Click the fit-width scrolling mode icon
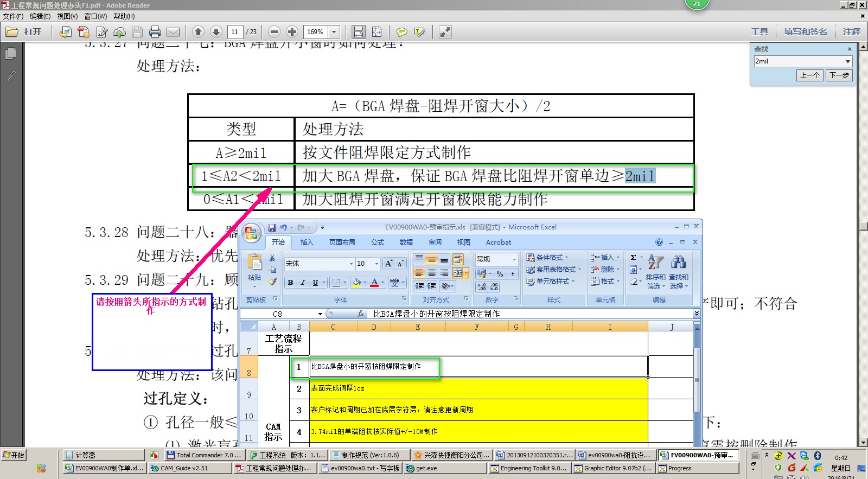868x479 pixels. (358, 32)
